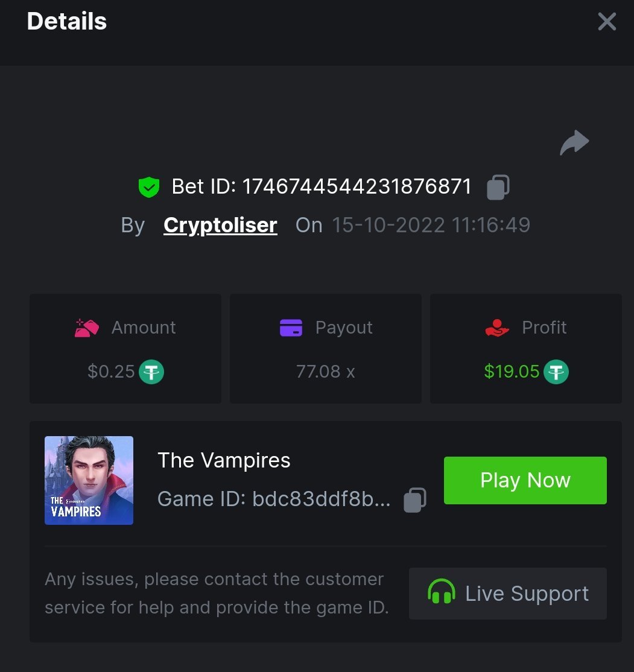Click the red Profit hand icon

(497, 328)
